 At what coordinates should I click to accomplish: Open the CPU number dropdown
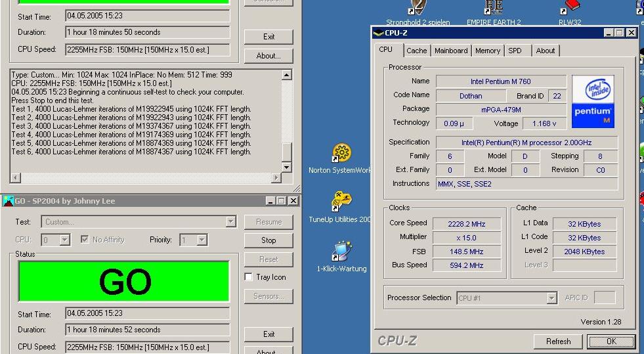[x=64, y=240]
